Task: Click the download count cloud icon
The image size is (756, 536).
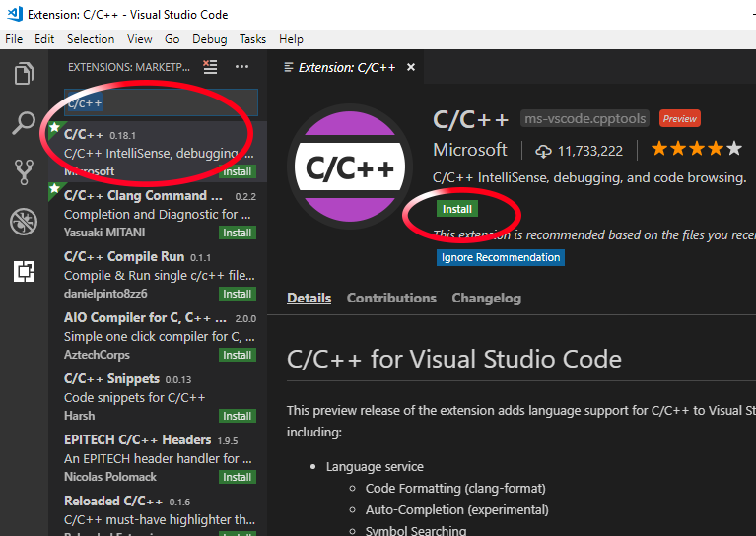Action: [x=543, y=152]
